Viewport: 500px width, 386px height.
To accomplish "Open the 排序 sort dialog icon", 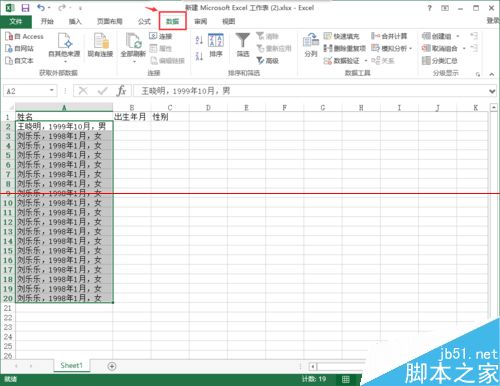I will (216, 41).
